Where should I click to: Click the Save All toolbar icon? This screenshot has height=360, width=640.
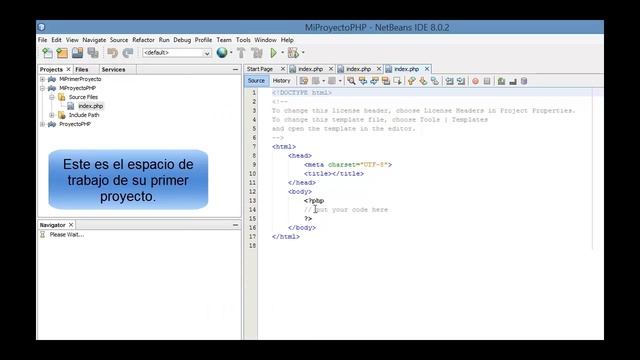[x=93, y=53]
